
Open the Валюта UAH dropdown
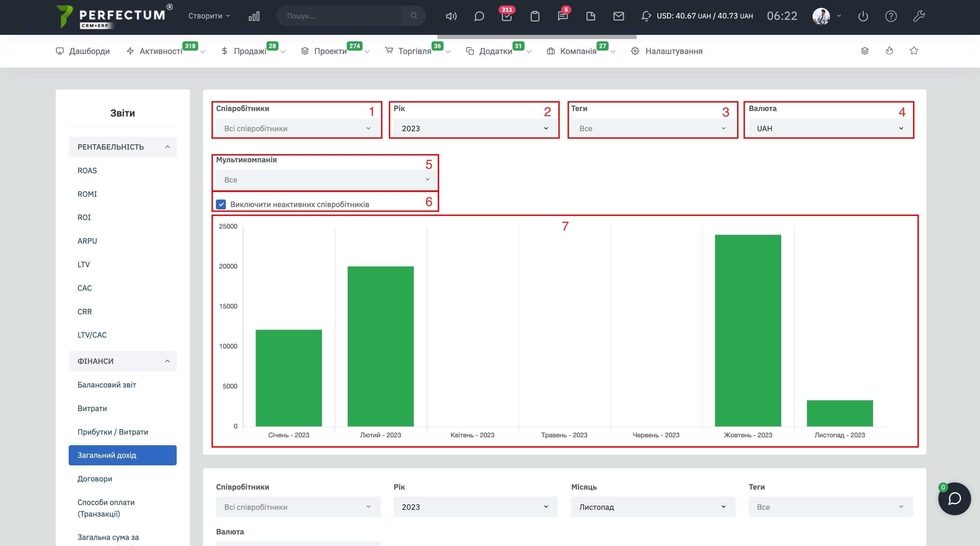point(830,128)
